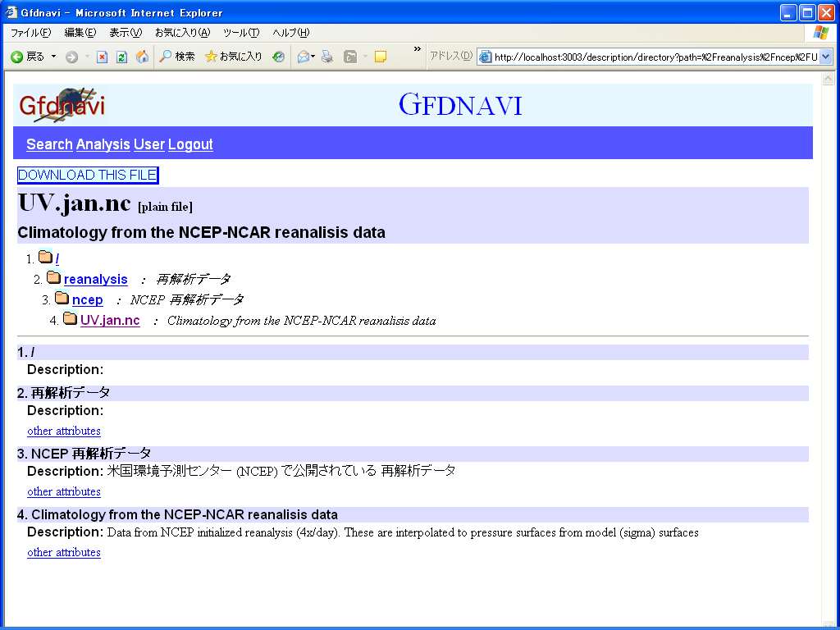This screenshot has height=630, width=840.
Task: Click the page vertical scrollbar up arrow
Action: 828,79
